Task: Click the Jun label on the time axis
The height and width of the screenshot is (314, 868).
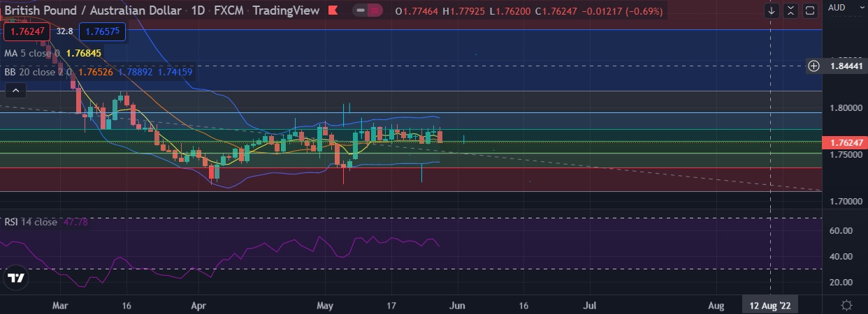Action: coord(458,305)
